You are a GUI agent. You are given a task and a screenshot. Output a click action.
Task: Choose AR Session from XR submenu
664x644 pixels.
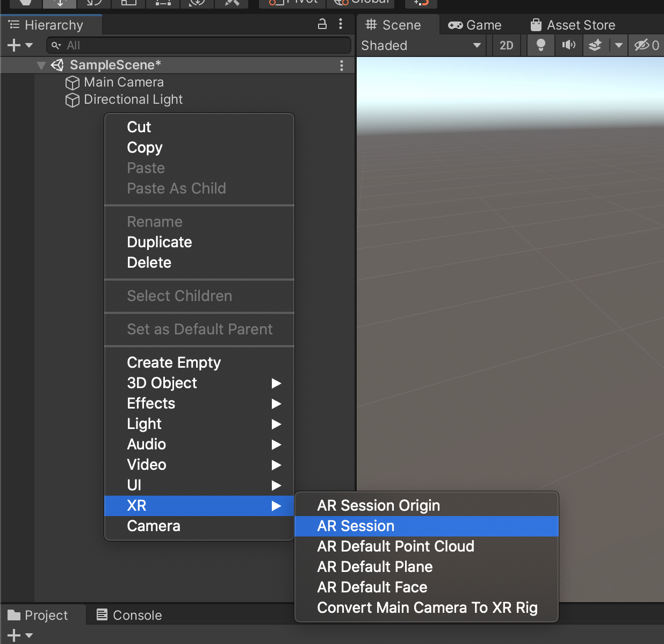(427, 526)
